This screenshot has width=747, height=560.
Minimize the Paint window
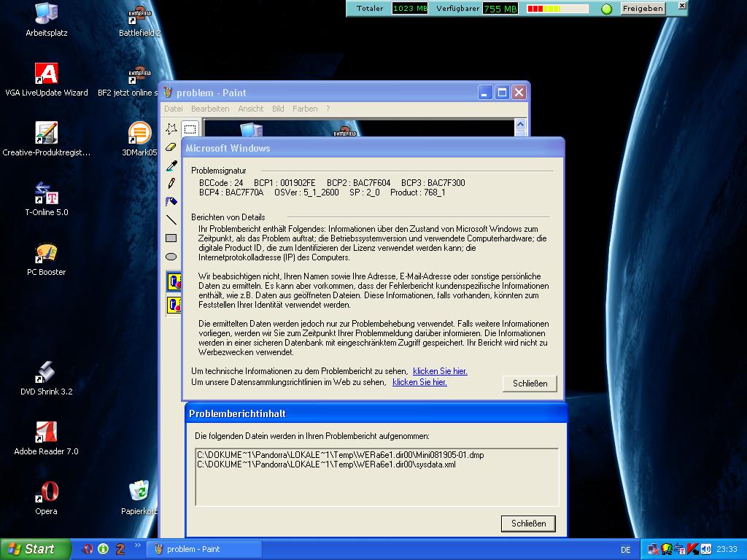tap(484, 93)
